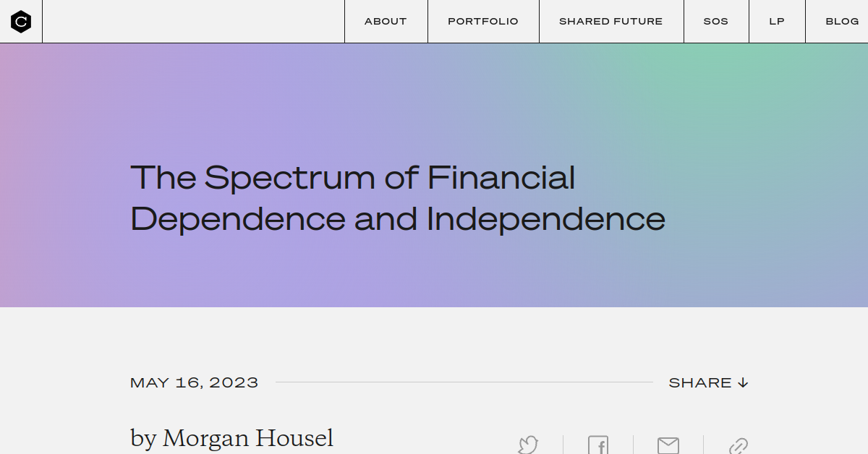Share article via Facebook icon
This screenshot has height=454, width=868.
pyautogui.click(x=598, y=445)
